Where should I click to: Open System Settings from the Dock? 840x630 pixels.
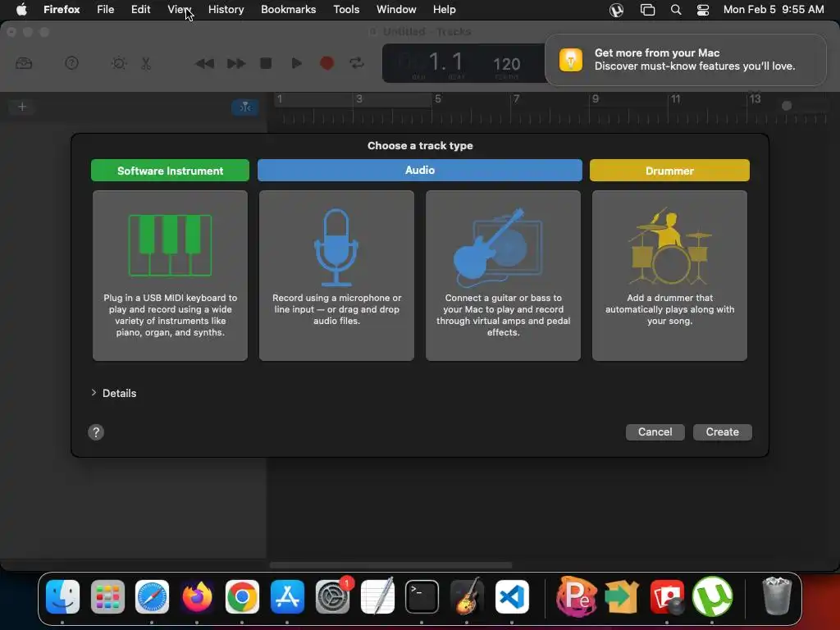point(333,596)
